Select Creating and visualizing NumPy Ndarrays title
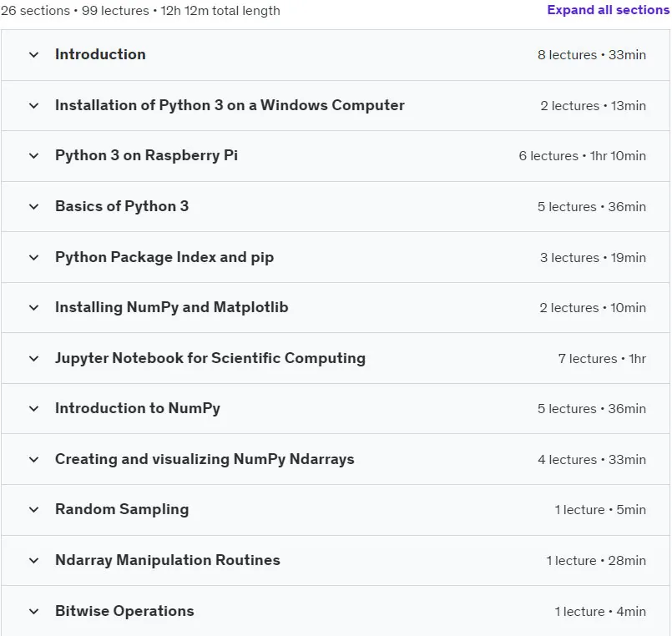 coord(205,459)
